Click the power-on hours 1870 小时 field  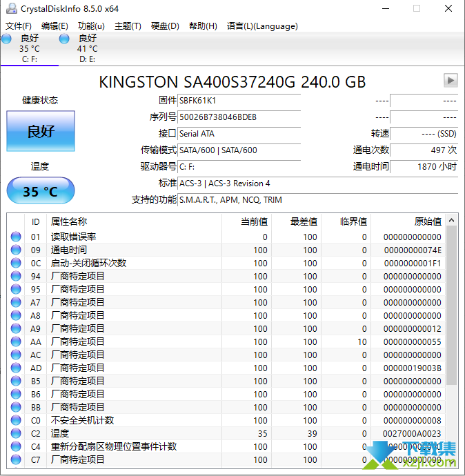point(424,167)
